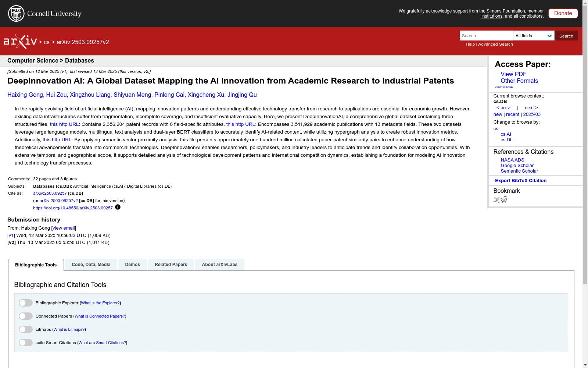
Task: Click cs breadcrumb in header
Action: (46, 42)
